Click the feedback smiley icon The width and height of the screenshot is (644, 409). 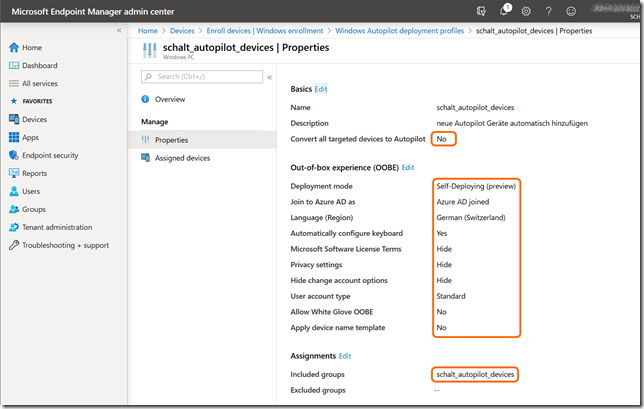[x=569, y=11]
